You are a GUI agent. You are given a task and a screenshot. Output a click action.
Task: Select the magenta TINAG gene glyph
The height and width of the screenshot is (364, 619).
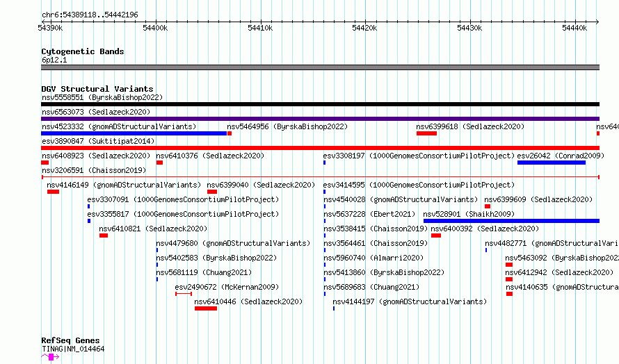pos(51,357)
